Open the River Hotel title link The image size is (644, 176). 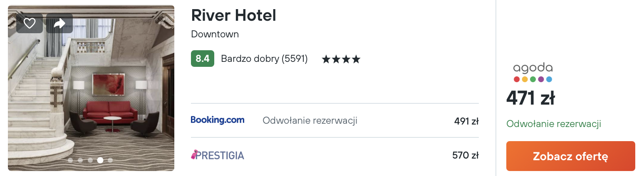(233, 16)
